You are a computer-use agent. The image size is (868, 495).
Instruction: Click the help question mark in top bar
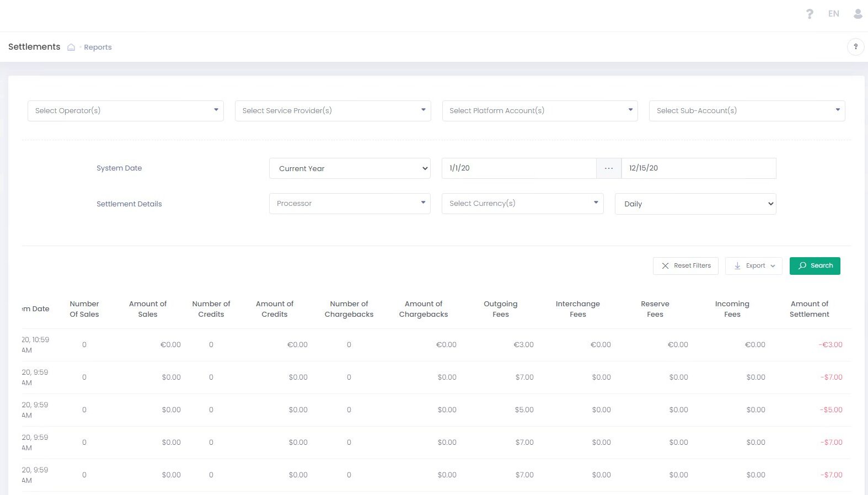(x=809, y=14)
